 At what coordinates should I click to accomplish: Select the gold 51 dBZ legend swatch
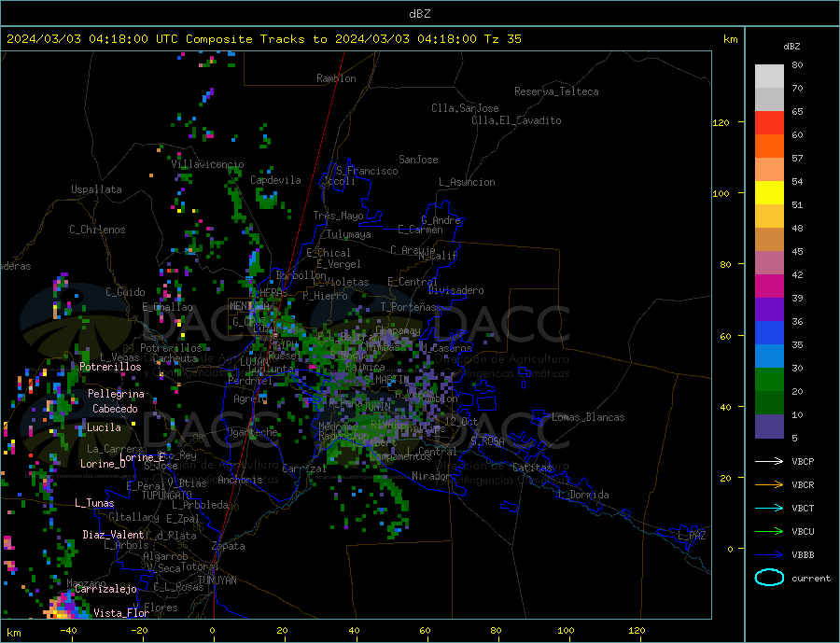coord(769,216)
